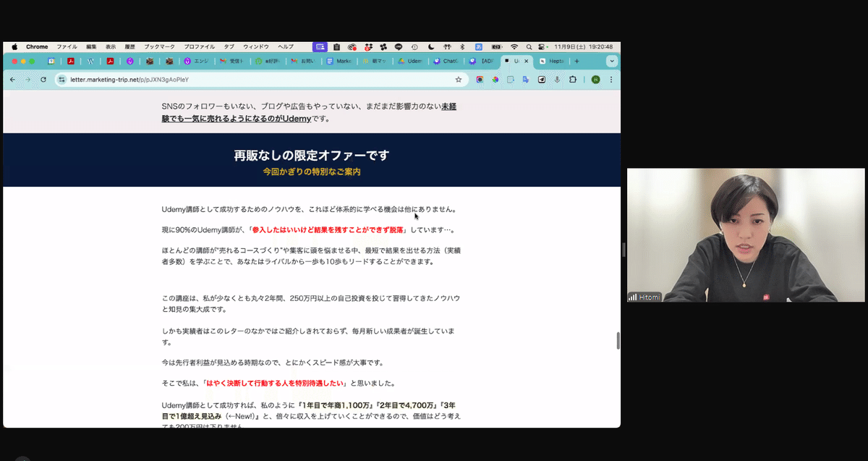Switch to the Hepta tab
This screenshot has width=868, height=461.
click(552, 62)
